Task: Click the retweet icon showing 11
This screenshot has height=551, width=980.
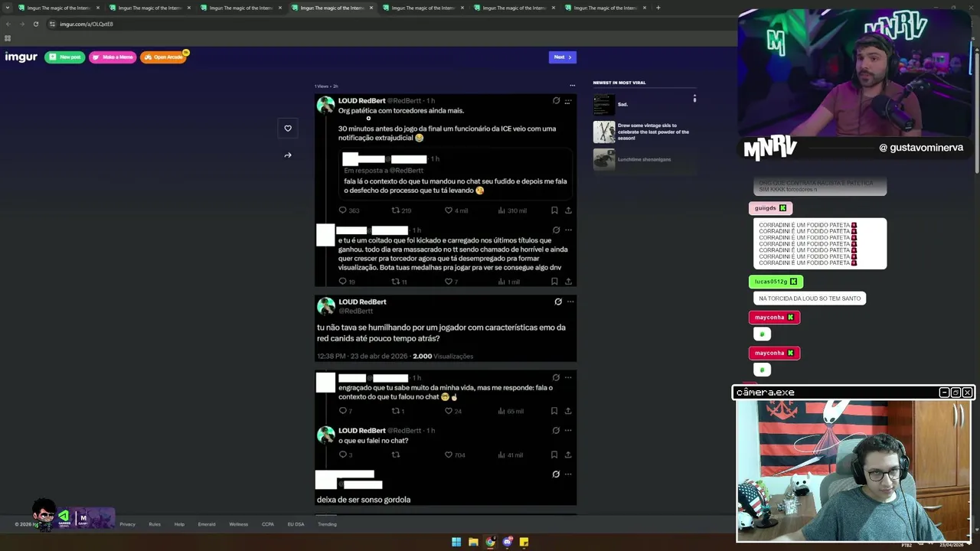Action: coord(396,282)
